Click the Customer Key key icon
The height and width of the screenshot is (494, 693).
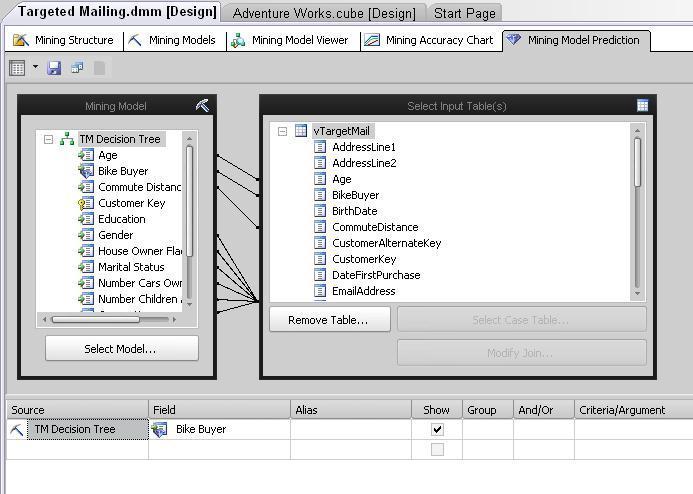[86, 203]
